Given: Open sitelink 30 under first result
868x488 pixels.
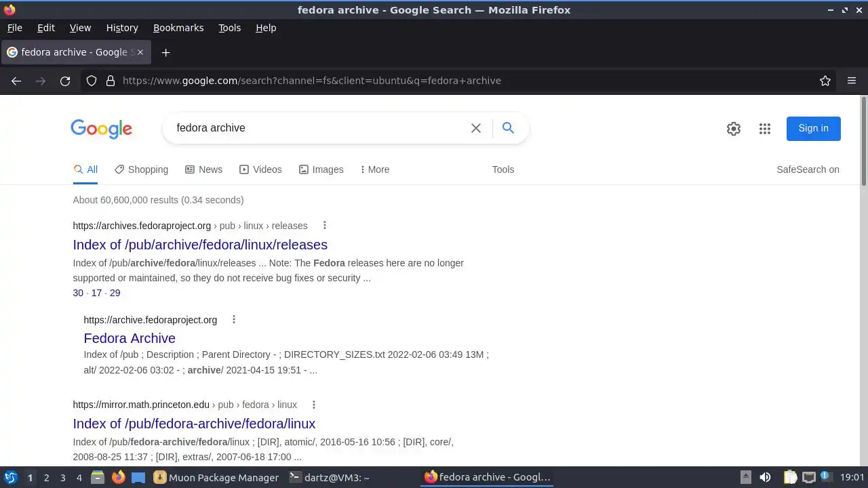Looking at the screenshot, I should pyautogui.click(x=78, y=293).
